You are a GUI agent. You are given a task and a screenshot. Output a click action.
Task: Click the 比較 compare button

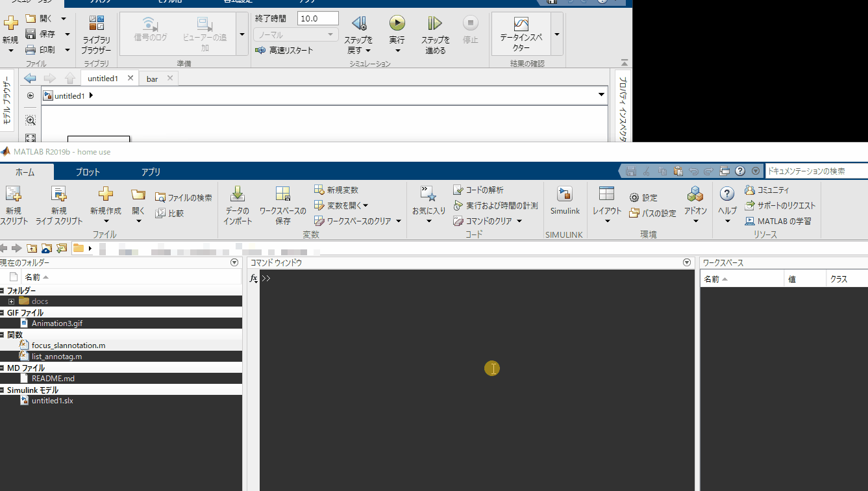click(169, 213)
